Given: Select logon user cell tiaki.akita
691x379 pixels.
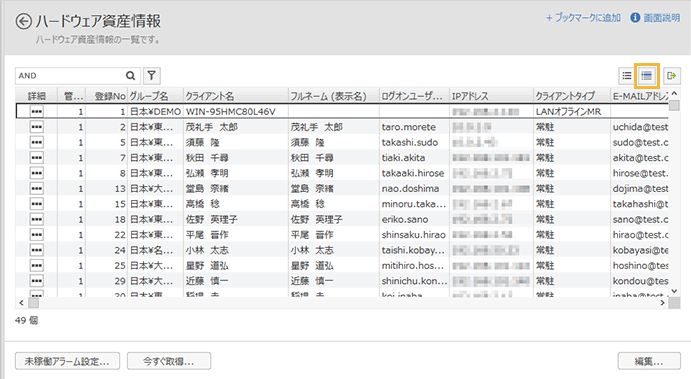Looking at the screenshot, I should coord(414,158).
